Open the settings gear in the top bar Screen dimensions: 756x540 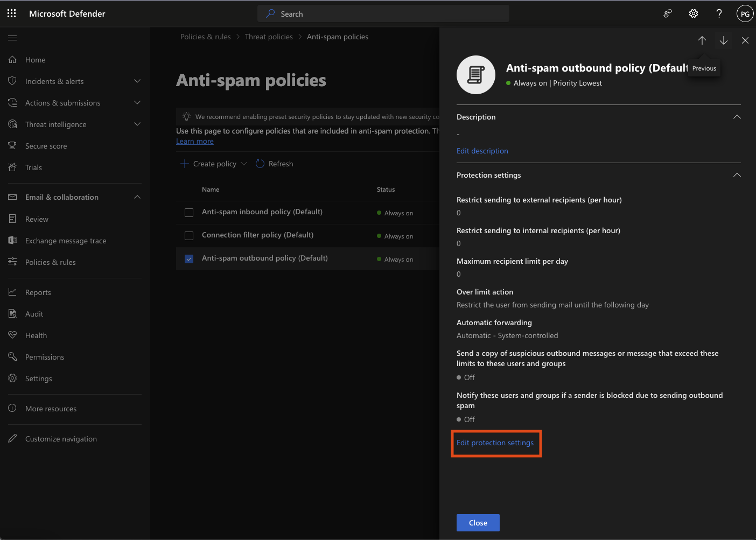point(694,13)
